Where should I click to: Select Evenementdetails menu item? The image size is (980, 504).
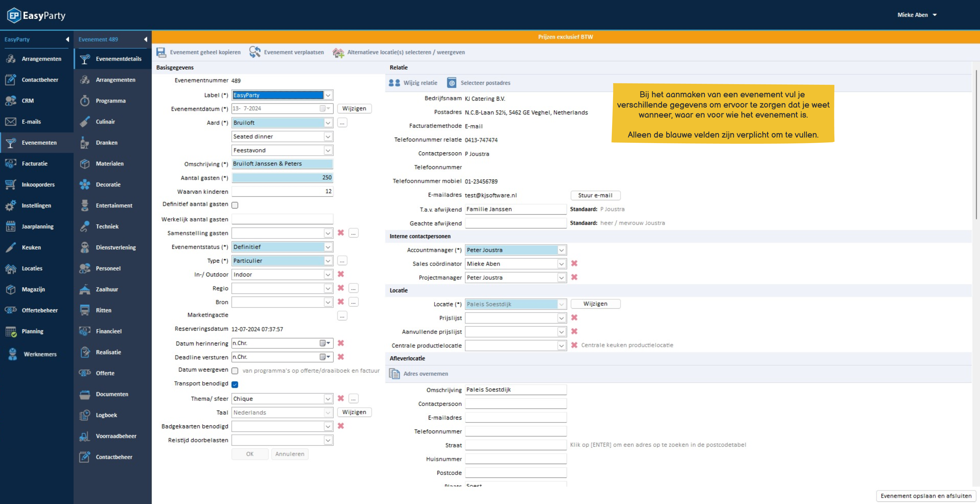pos(113,59)
